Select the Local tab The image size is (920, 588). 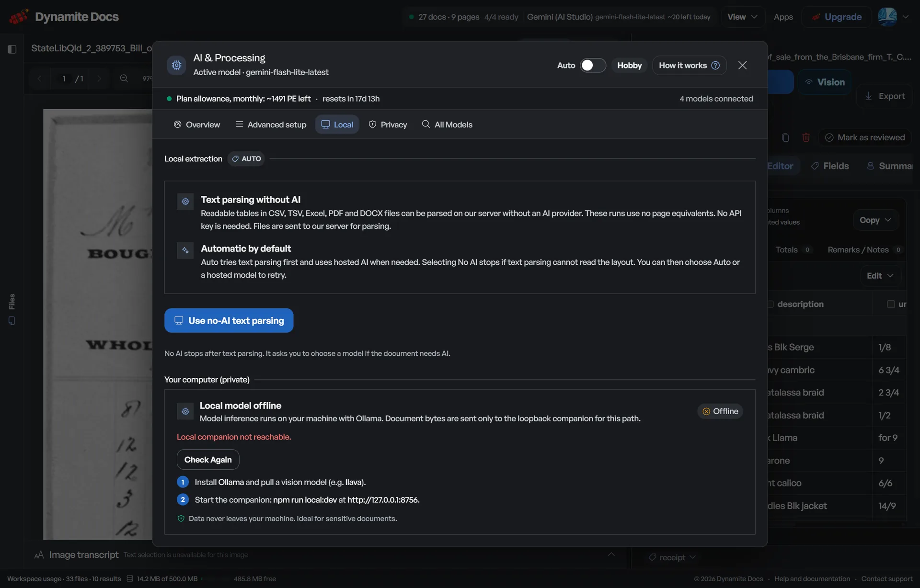337,124
